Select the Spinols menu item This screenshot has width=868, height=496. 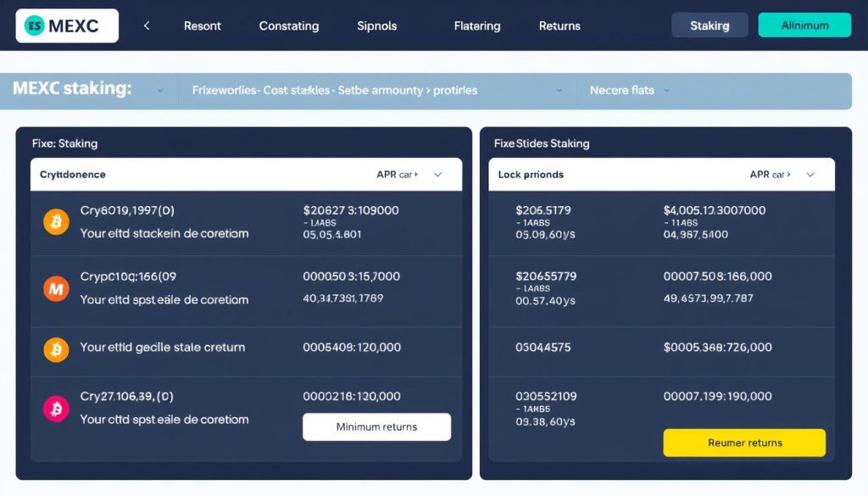click(376, 25)
